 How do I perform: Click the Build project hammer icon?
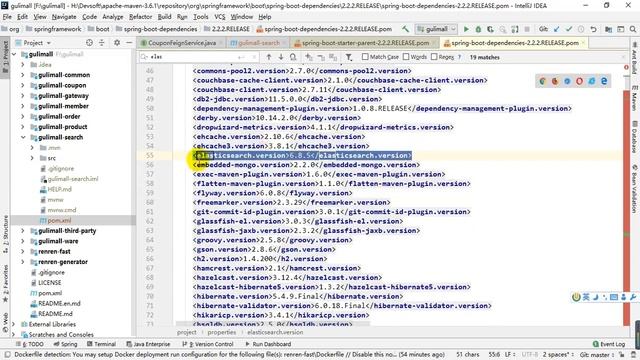pos(405,29)
